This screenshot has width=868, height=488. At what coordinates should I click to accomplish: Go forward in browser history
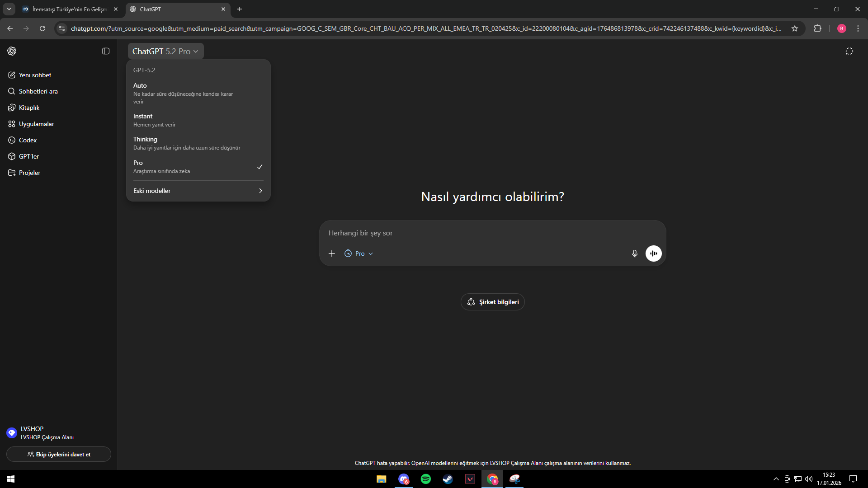[26, 28]
